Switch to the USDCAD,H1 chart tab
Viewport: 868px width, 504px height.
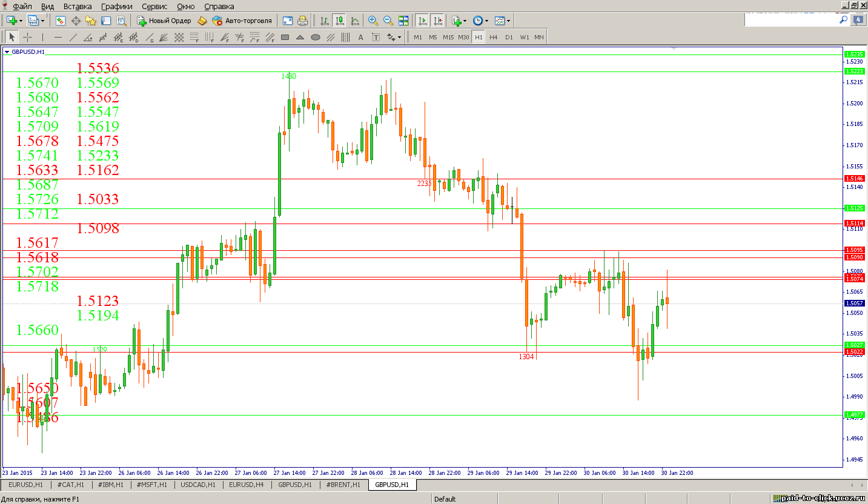[198, 485]
